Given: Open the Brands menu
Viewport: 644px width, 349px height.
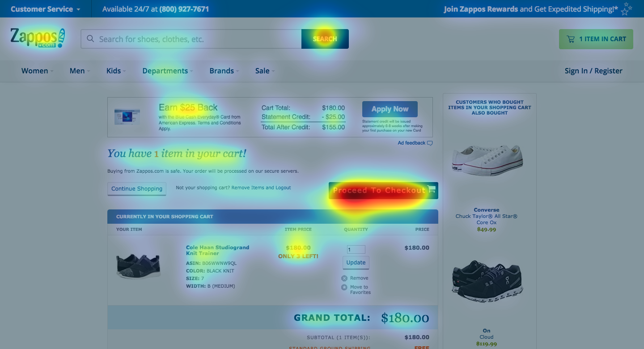Looking at the screenshot, I should (224, 71).
